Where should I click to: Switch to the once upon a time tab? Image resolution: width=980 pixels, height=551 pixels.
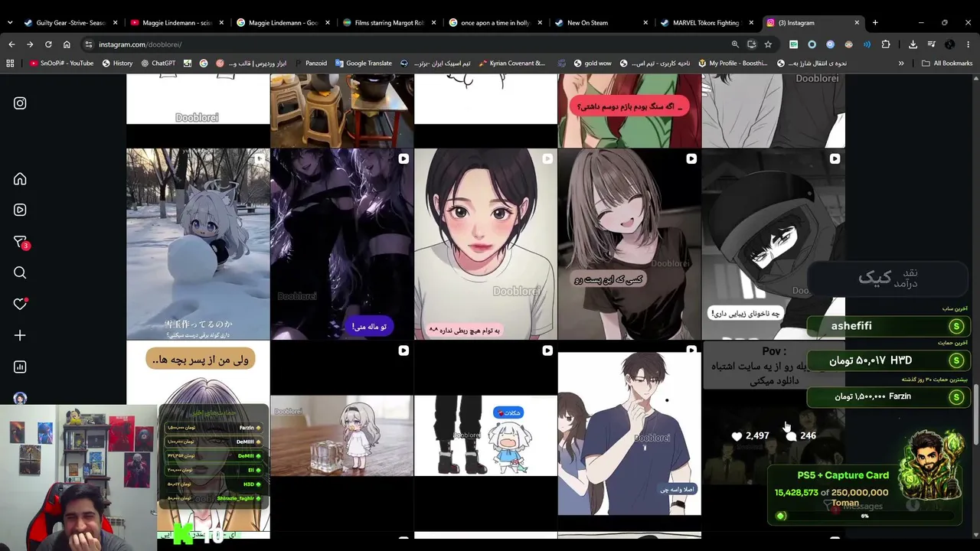tap(495, 23)
